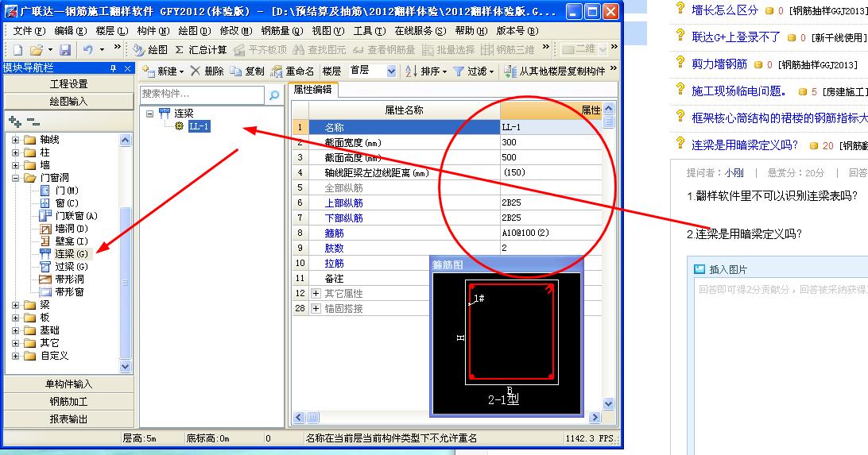This screenshot has width=868, height=455.
Task: Click the search magnifier icon
Action: pyautogui.click(x=274, y=95)
